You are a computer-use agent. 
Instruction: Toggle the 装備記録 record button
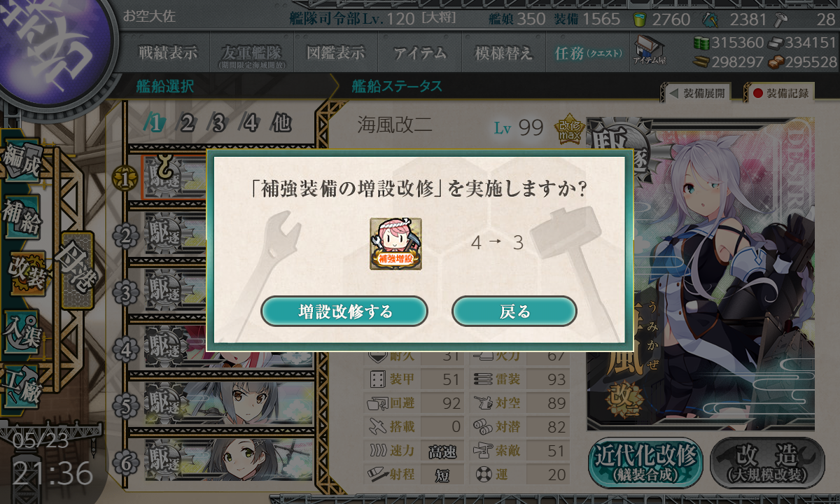pos(781,92)
